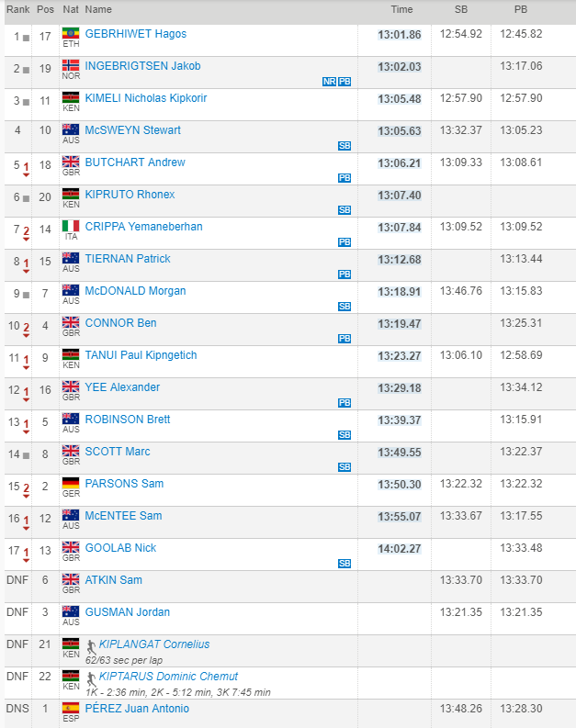Click the PB column header
This screenshot has width=576, height=728.
pyautogui.click(x=521, y=9)
